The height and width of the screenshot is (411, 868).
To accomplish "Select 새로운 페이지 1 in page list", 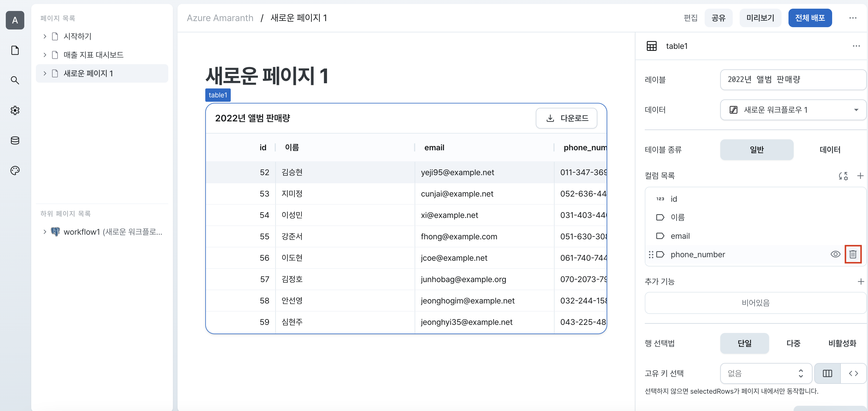I will pos(102,73).
